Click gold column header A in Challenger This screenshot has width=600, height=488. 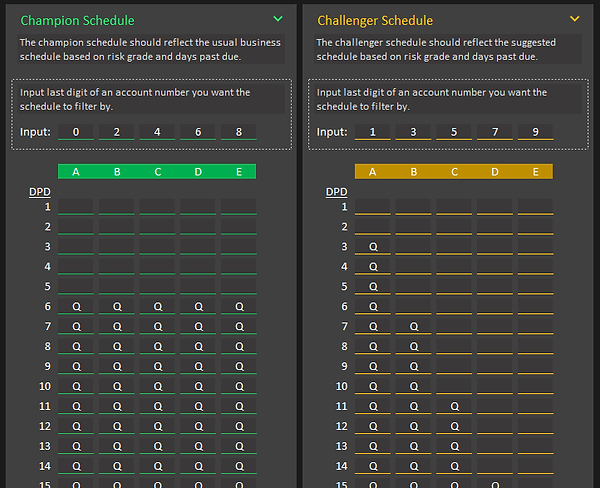(x=373, y=172)
